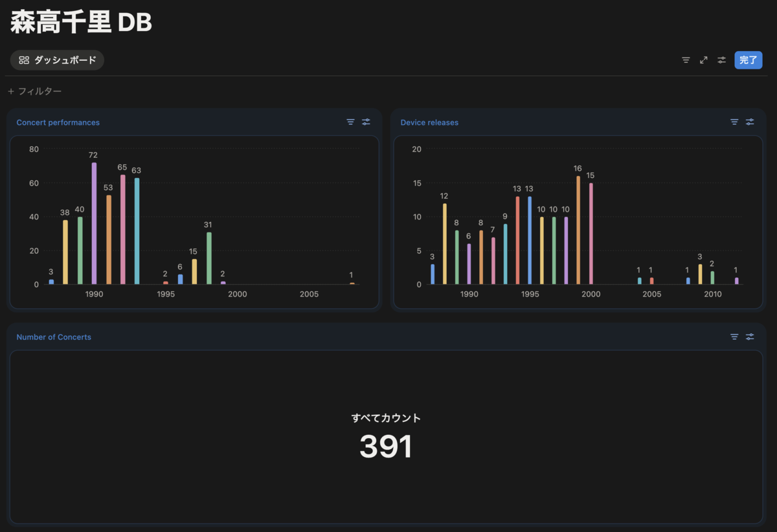
Task: Open settings icon on Concert performances widget
Action: (x=366, y=122)
